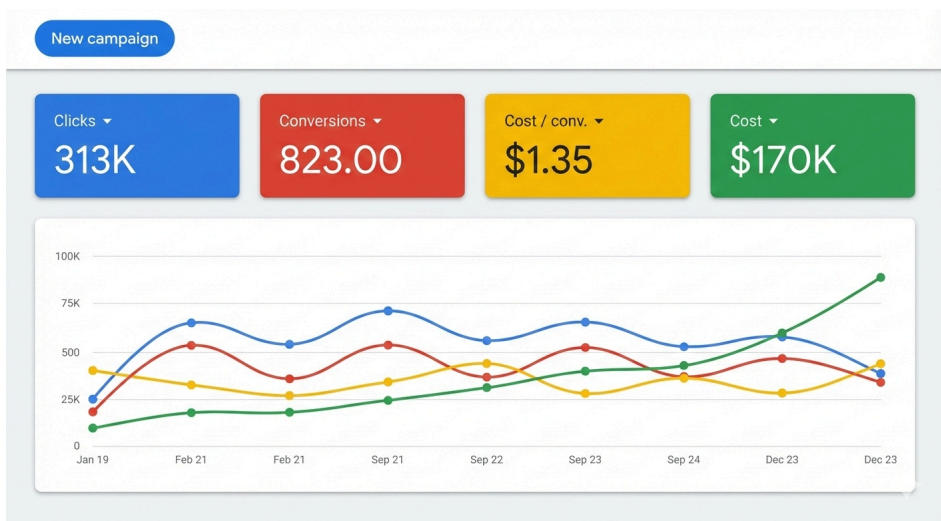Click the 100K y-axis label
This screenshot has width=941, height=521.
68,256
